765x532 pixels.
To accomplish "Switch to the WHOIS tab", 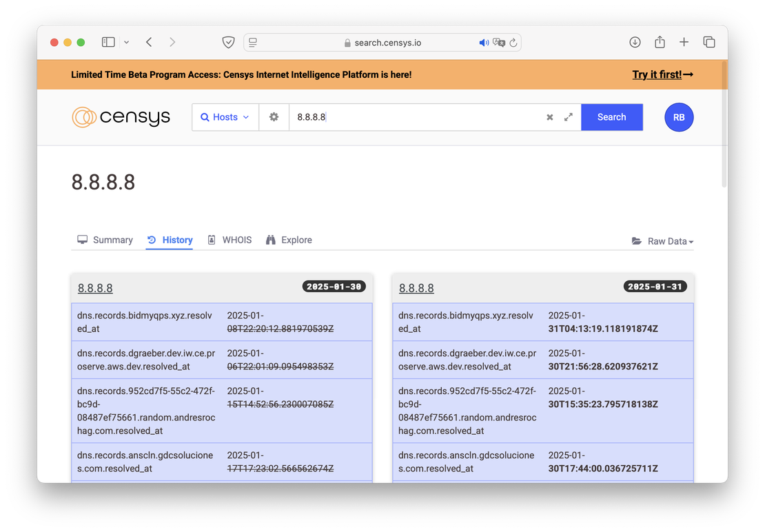I will click(229, 240).
